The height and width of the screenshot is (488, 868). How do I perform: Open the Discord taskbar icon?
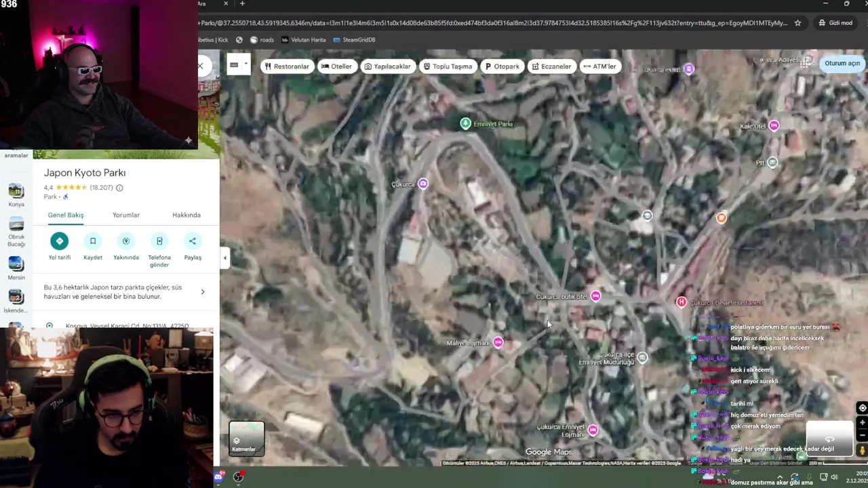[219, 476]
